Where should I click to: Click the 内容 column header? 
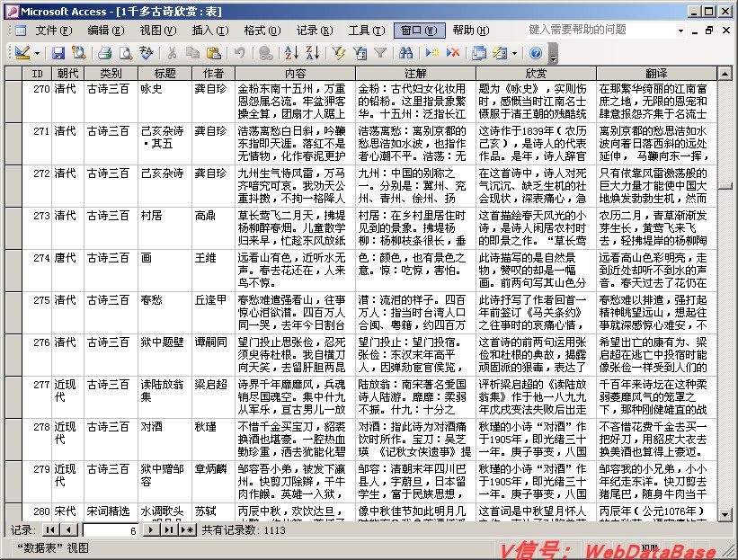(295, 74)
